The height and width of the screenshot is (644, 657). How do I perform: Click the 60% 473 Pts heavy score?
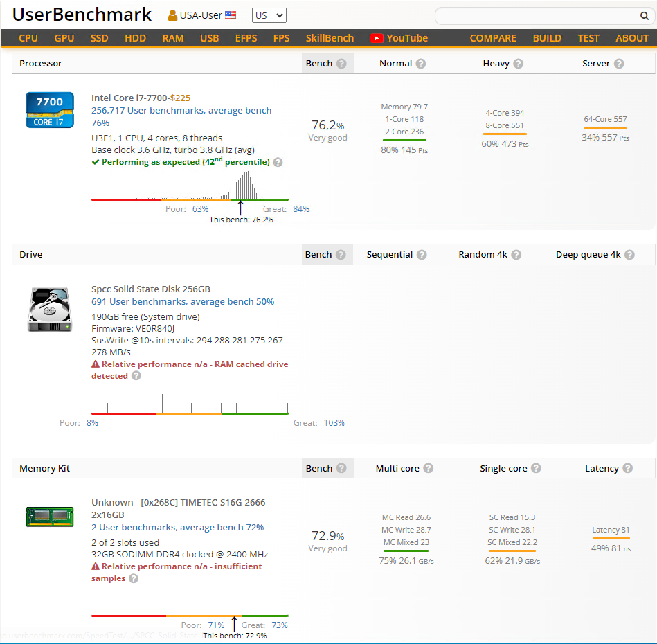click(505, 144)
